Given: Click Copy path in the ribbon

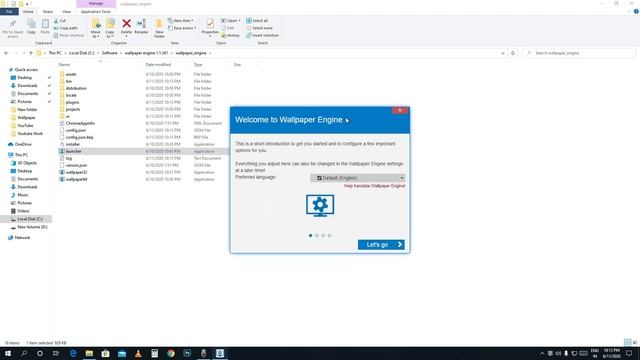Looking at the screenshot, I should point(65,28).
